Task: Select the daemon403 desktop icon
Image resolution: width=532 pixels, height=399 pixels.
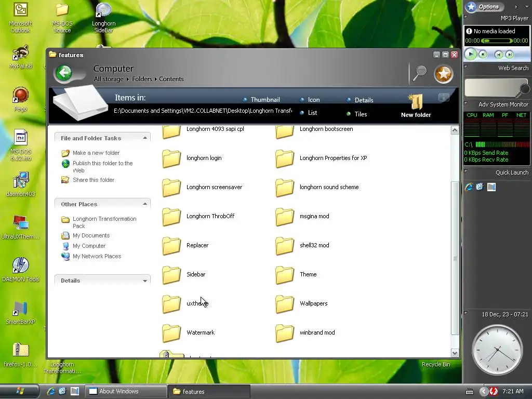Action: pos(20,184)
